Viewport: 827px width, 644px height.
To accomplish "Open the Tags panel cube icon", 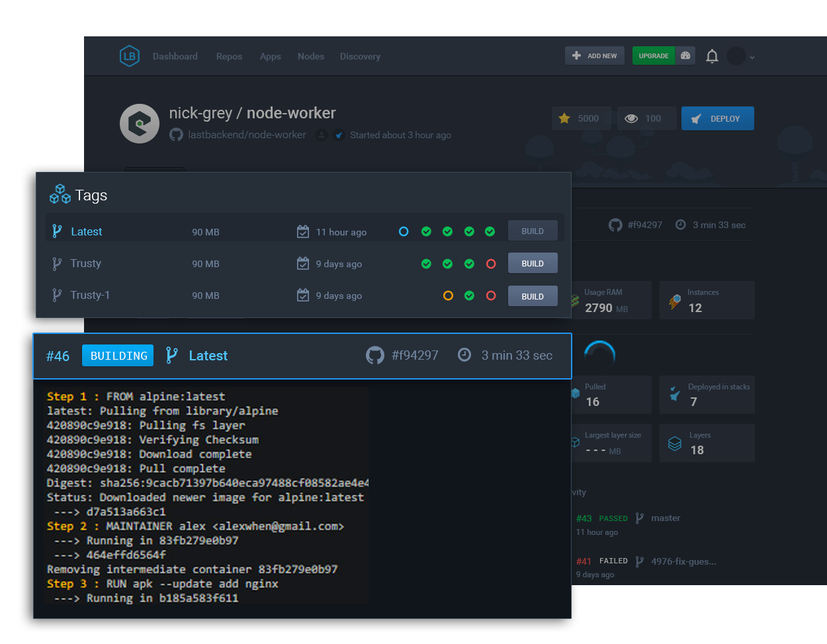I will coord(60,194).
